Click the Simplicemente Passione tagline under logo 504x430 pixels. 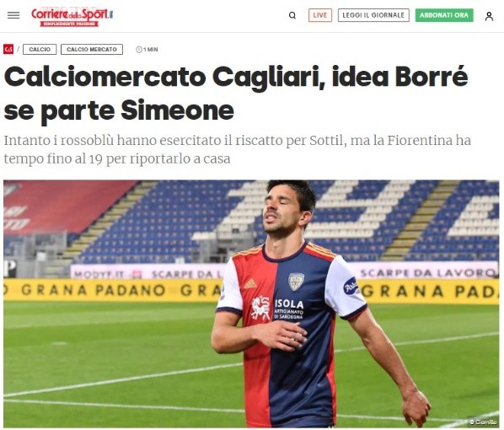click(69, 24)
